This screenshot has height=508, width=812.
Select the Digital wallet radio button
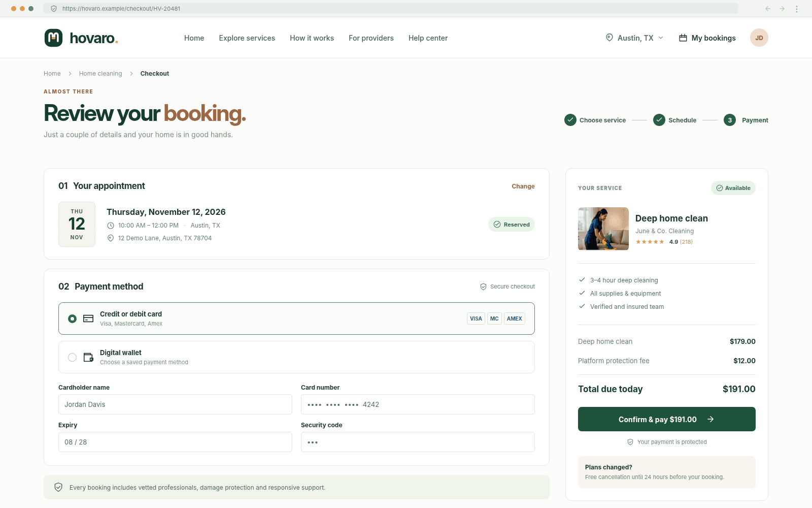[x=73, y=357]
